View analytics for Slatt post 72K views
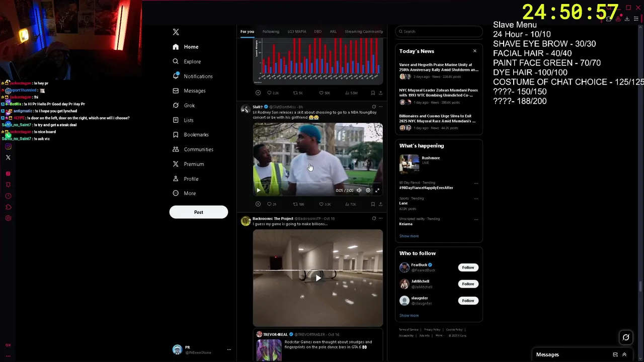The image size is (644, 362). click(351, 204)
